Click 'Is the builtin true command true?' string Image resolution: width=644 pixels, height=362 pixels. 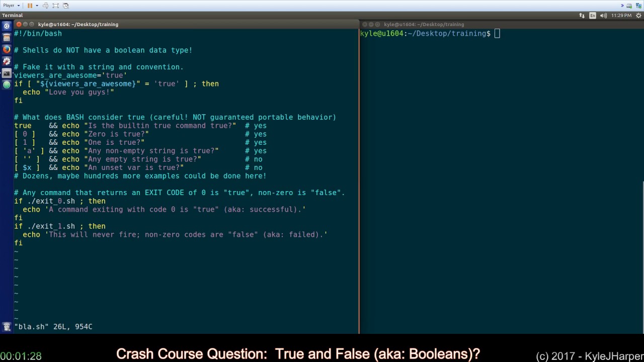160,126
